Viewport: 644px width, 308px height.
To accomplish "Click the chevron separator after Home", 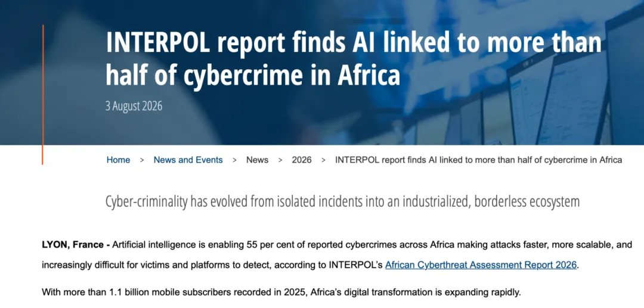I will [x=142, y=160].
